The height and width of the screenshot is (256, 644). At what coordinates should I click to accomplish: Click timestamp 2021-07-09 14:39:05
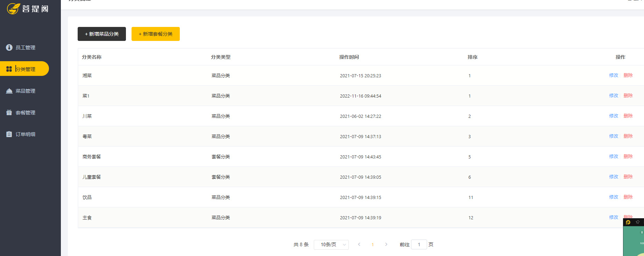pos(361,177)
